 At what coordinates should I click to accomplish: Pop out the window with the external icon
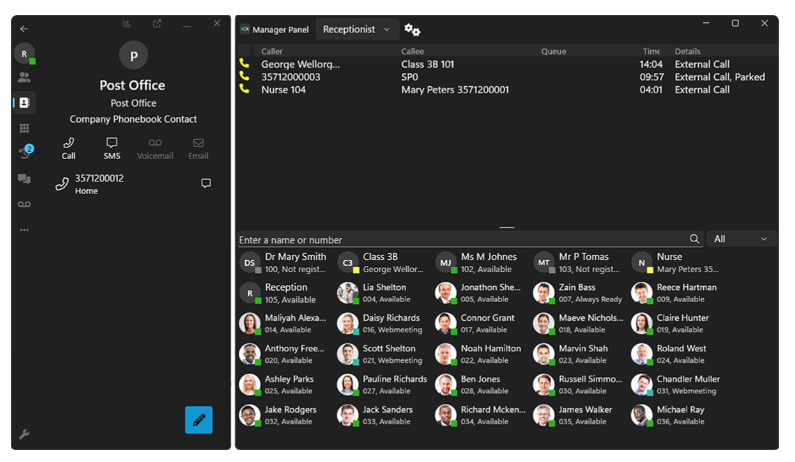(x=157, y=24)
